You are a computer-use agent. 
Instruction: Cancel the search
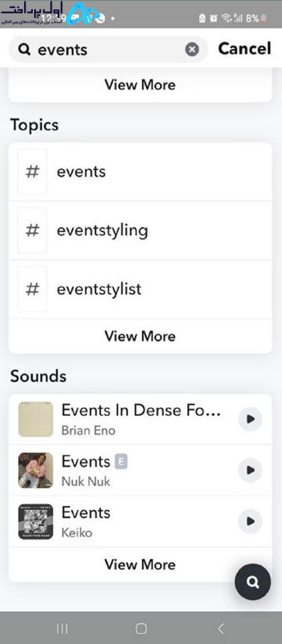[x=244, y=48]
